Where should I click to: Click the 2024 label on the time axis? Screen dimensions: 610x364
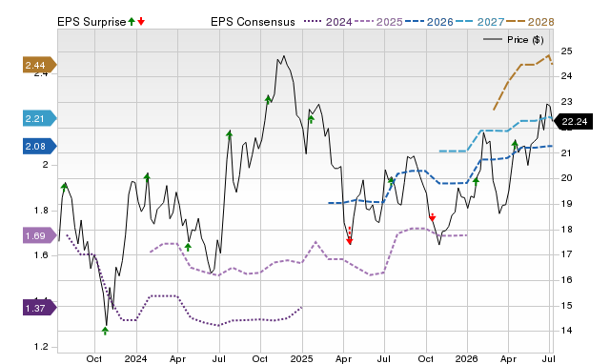[x=135, y=358]
